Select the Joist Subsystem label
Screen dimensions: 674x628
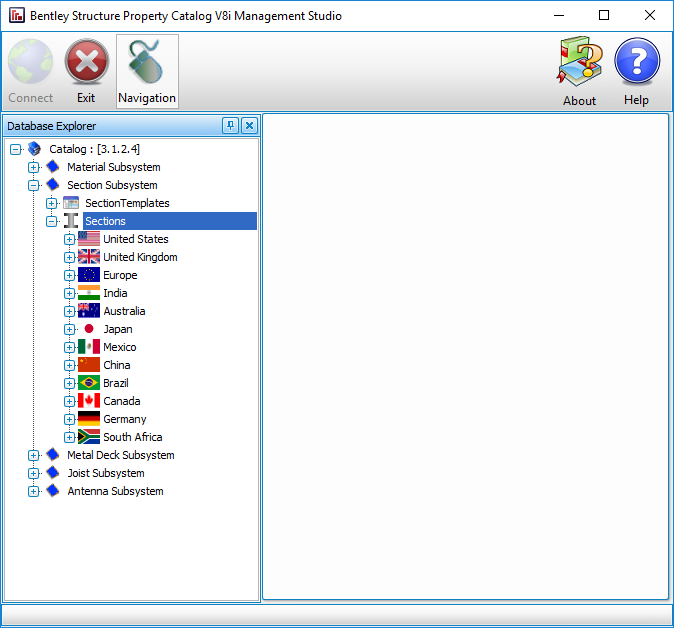pos(106,473)
